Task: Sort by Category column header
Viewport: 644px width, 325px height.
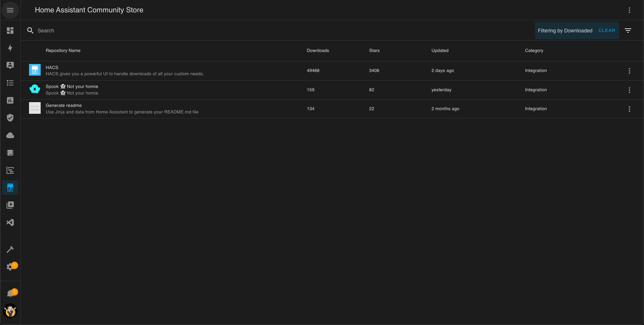Action: (534, 51)
